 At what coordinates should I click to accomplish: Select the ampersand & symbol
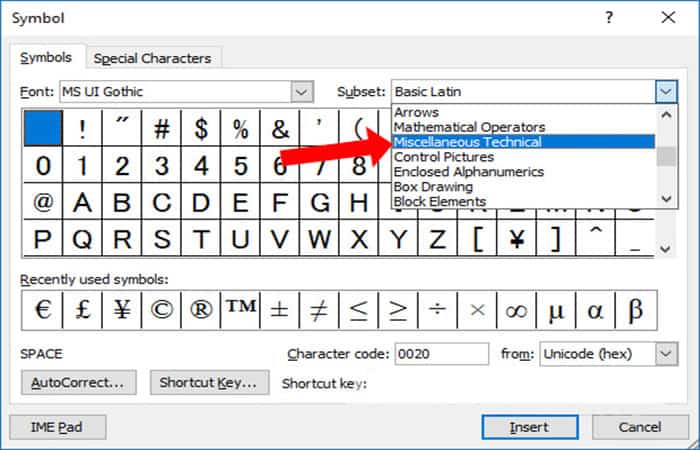pos(280,128)
